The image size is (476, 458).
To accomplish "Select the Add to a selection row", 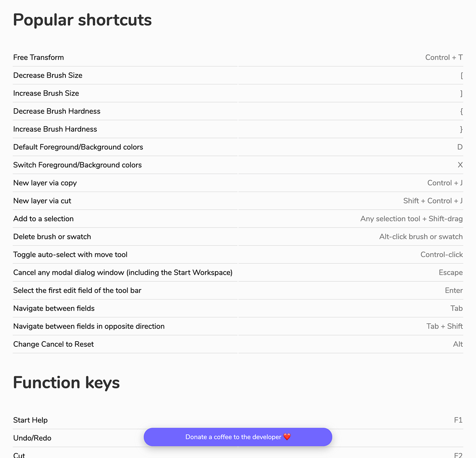I will 44,219.
